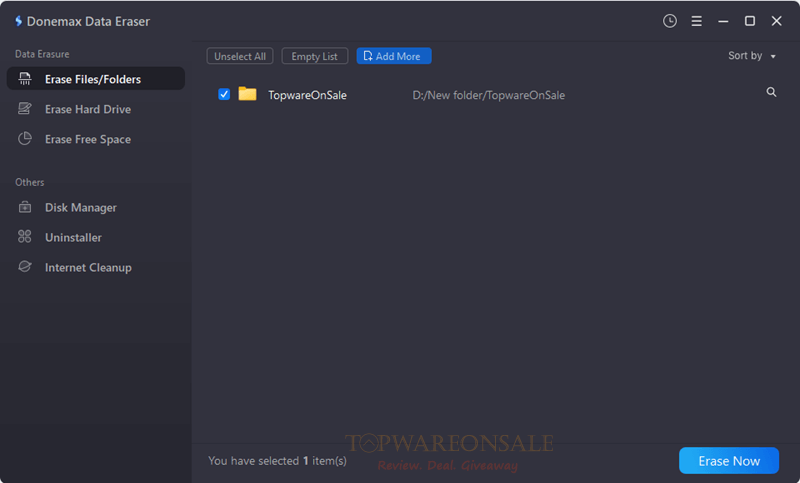Image resolution: width=800 pixels, height=483 pixels.
Task: Click the Uninstaller four-circles icon
Action: (x=24, y=237)
